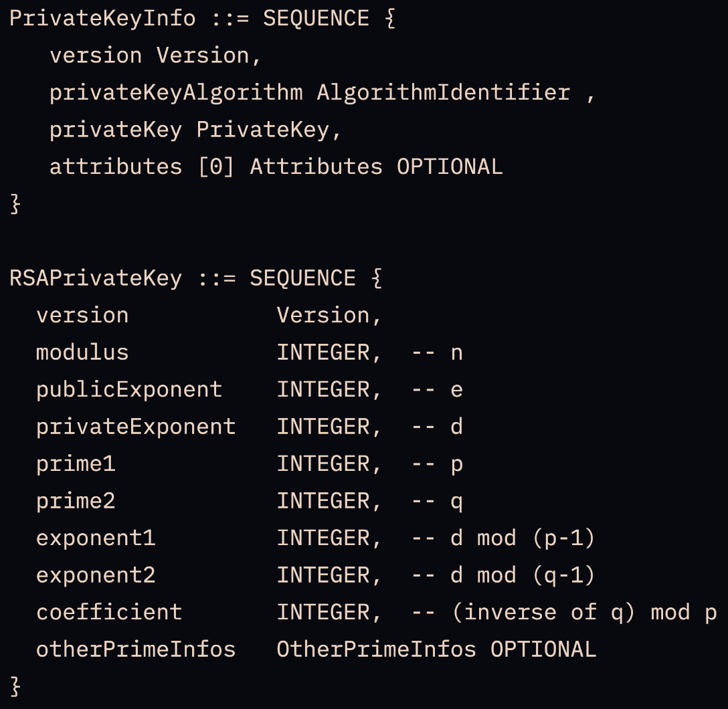Click the privateKeyAlgorithm field name
This screenshot has height=709, width=728.
(x=176, y=93)
